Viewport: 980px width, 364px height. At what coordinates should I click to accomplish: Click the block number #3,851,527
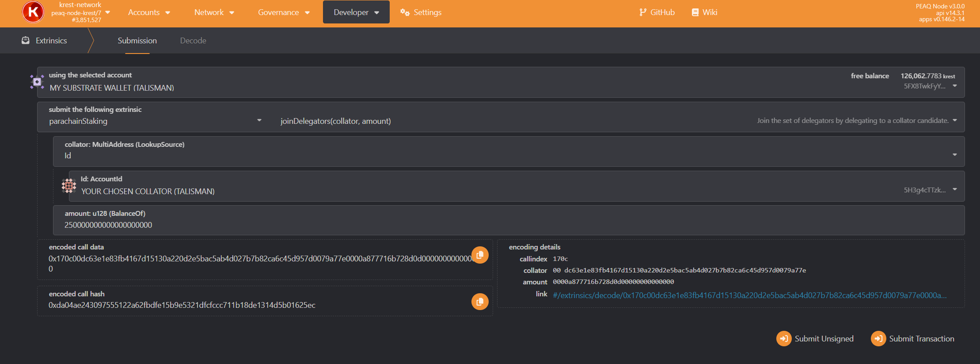(x=87, y=20)
